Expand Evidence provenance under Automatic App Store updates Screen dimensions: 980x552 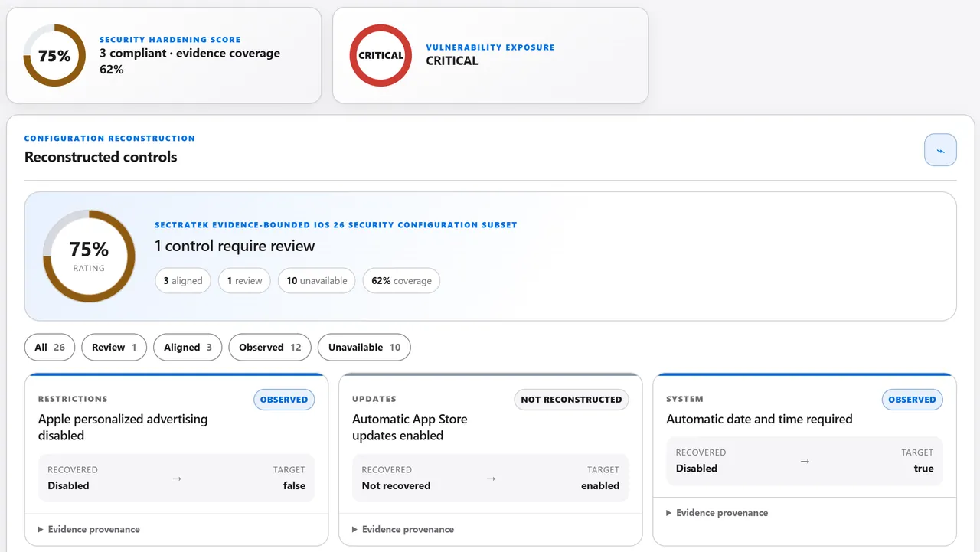(403, 529)
